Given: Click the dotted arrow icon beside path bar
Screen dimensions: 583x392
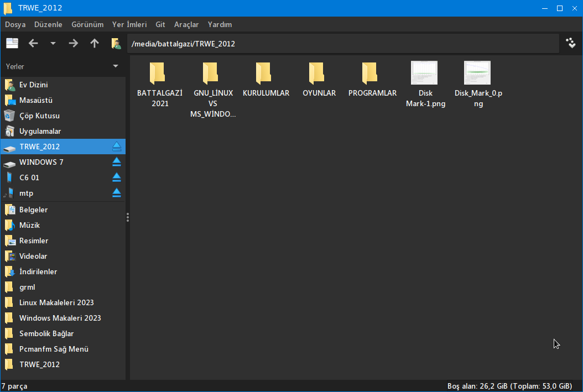Looking at the screenshot, I should click(x=571, y=43).
